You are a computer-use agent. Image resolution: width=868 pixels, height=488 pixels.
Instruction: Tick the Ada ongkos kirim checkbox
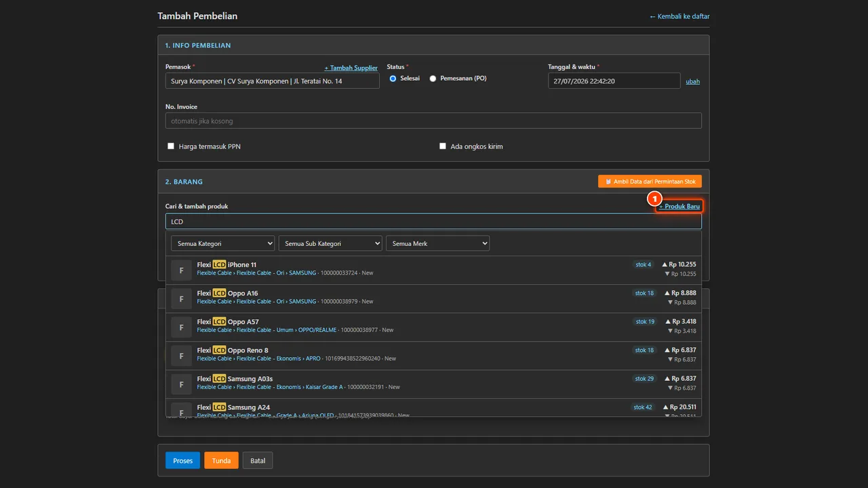click(443, 146)
